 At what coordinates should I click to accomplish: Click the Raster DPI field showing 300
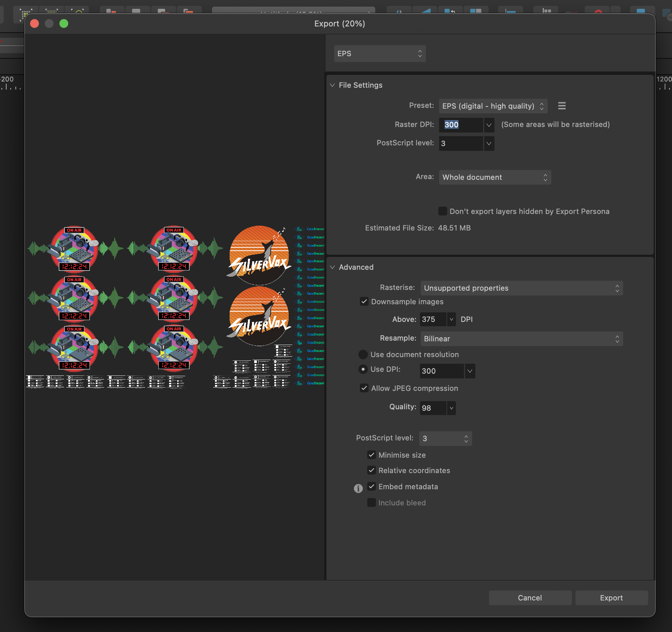coord(461,125)
